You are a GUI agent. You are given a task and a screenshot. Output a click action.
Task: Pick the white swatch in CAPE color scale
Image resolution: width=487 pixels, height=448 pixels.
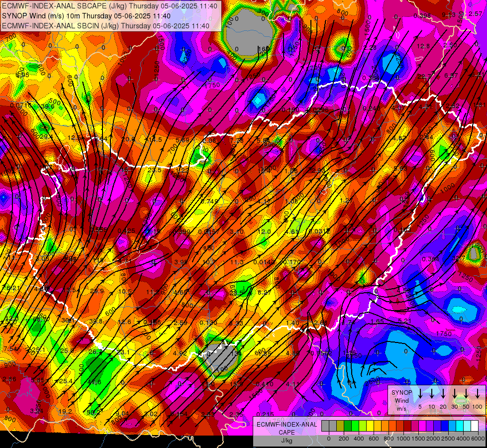point(475,426)
